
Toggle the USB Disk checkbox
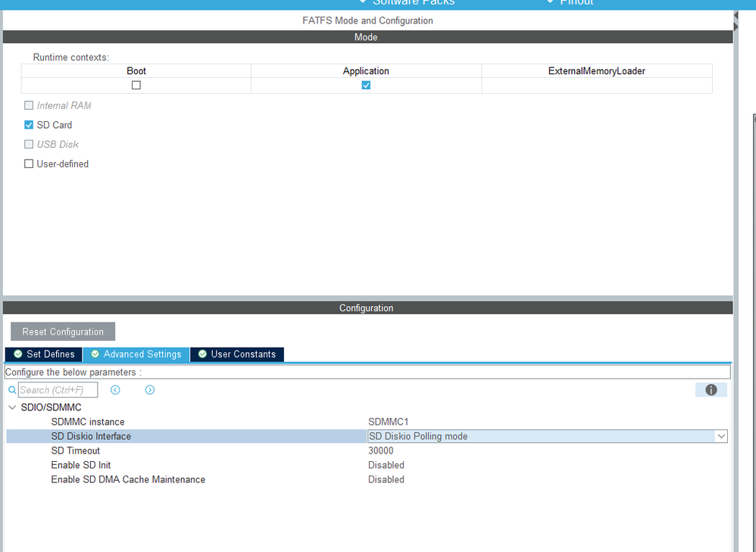(29, 144)
